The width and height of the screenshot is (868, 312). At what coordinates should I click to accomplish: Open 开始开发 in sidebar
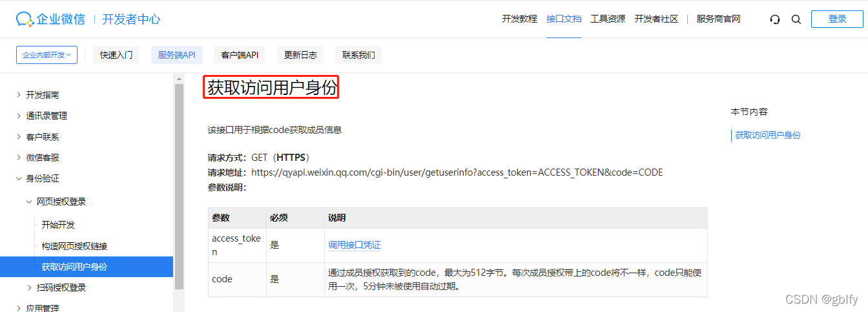coord(58,225)
